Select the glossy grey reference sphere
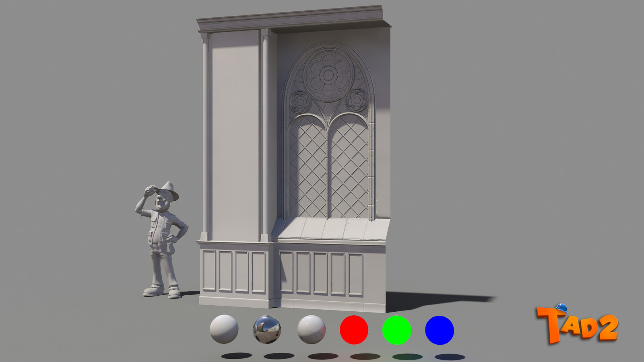 coord(311,329)
